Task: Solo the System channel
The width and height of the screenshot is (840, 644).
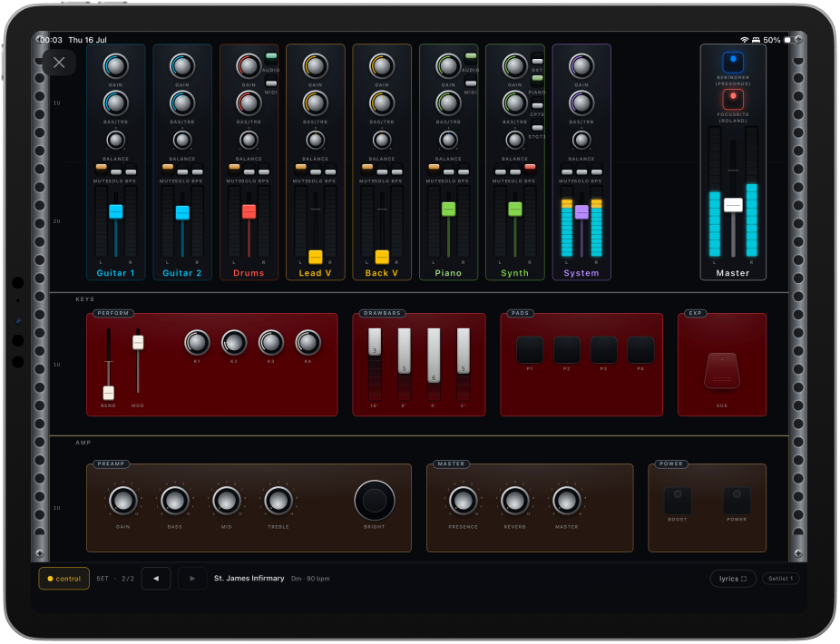Action: coord(581,171)
